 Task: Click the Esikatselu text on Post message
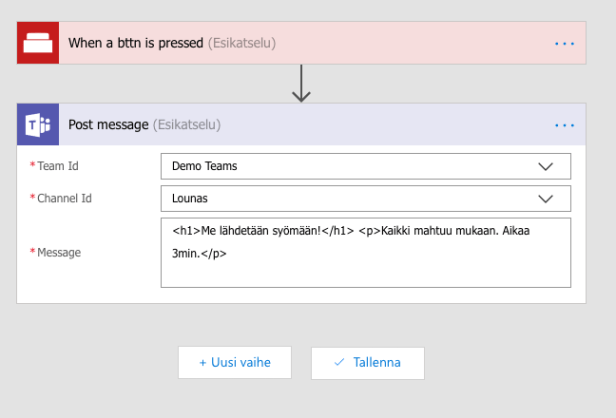tap(186, 125)
